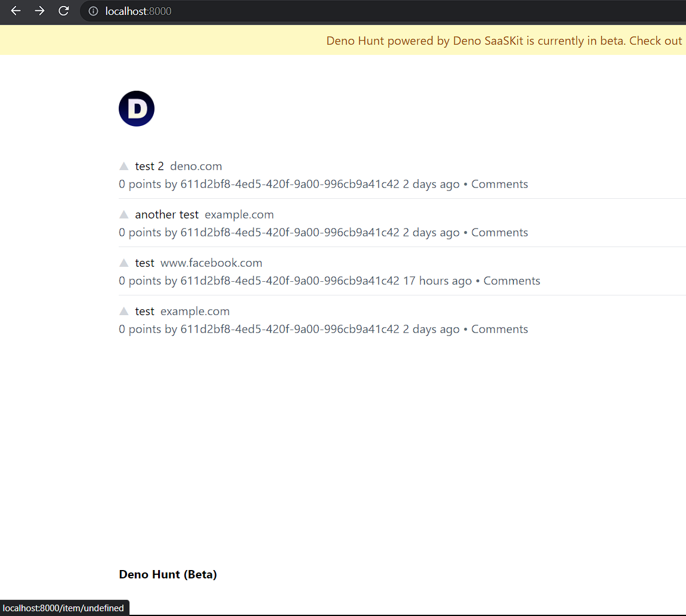686x616 pixels.
Task: Click the Deno Hunt "D" logo
Action: tap(136, 108)
